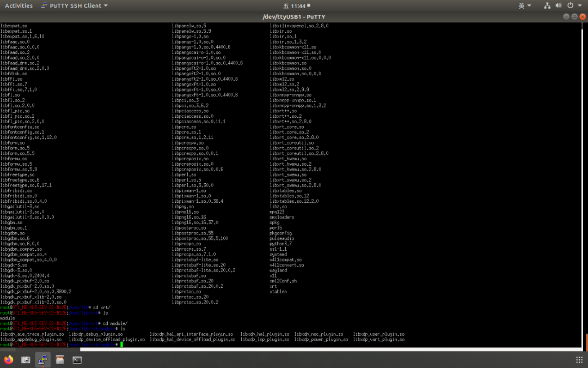Click systemd directory entry

[278, 254]
